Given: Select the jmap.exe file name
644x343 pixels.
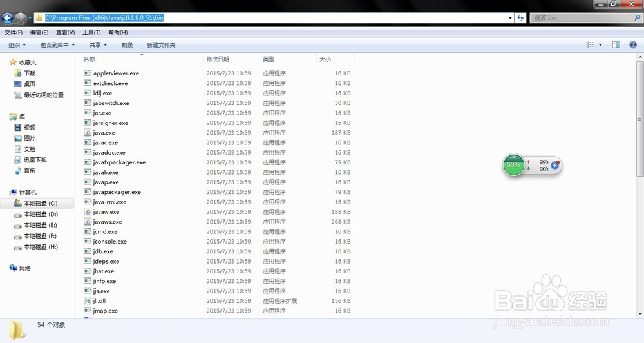Looking at the screenshot, I should point(106,311).
